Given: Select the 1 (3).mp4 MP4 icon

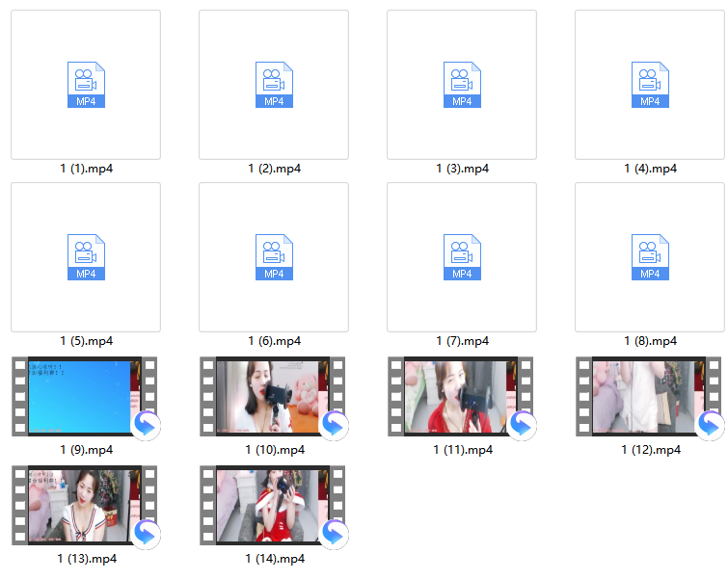Looking at the screenshot, I should [x=462, y=85].
